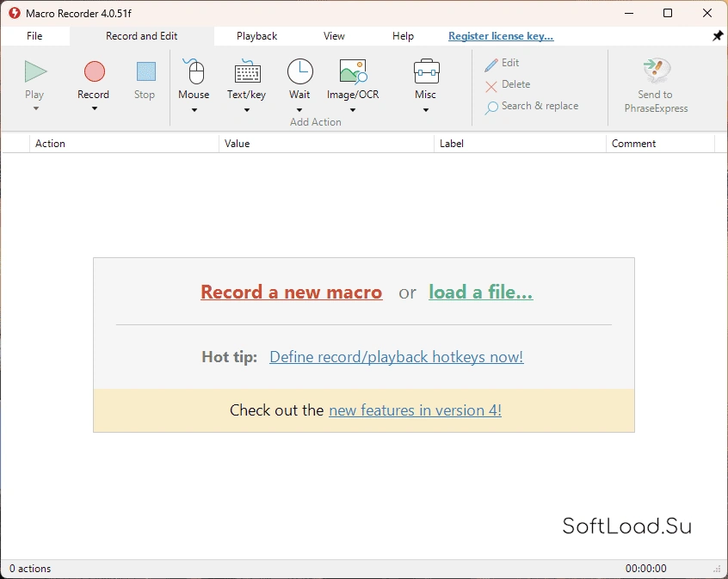
Task: Open the View tab
Action: (334, 36)
